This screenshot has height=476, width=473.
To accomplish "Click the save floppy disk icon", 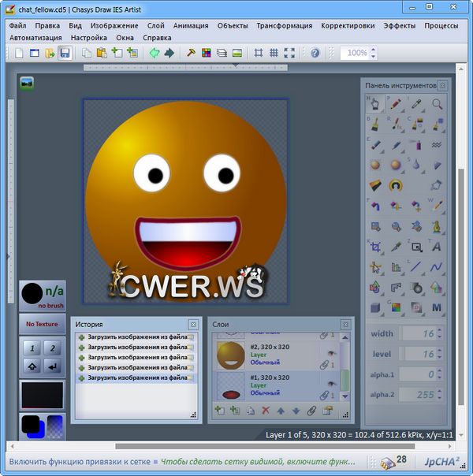I will pos(65,53).
